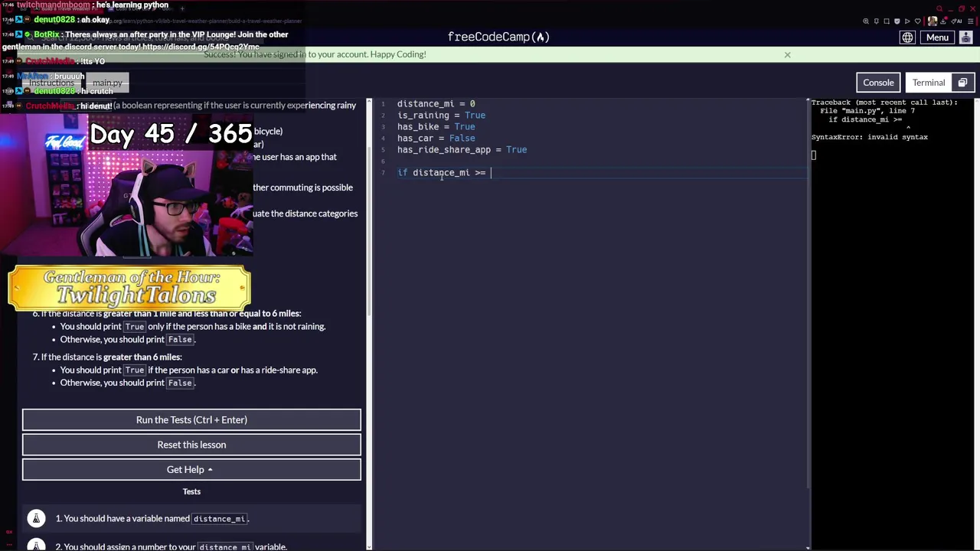Click the 'has_car = False' code line

(x=436, y=139)
